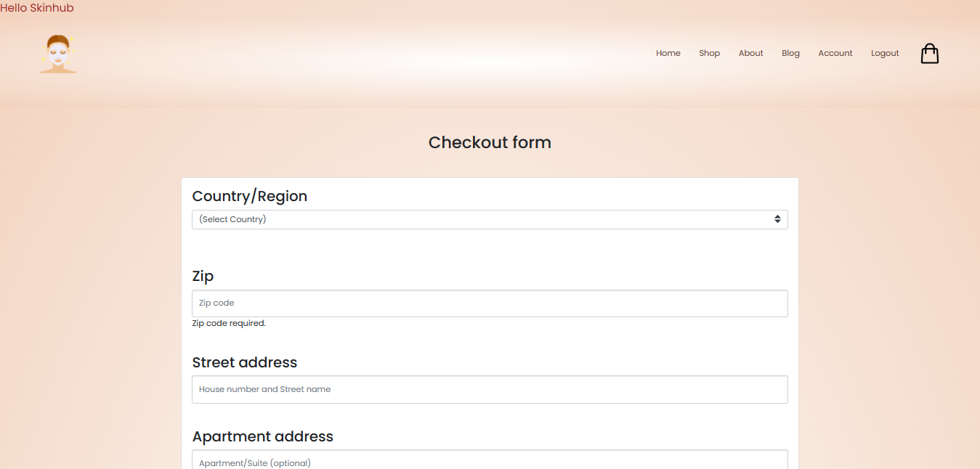This screenshot has height=469, width=980.
Task: Click the Zip code required error message
Action: (229, 322)
